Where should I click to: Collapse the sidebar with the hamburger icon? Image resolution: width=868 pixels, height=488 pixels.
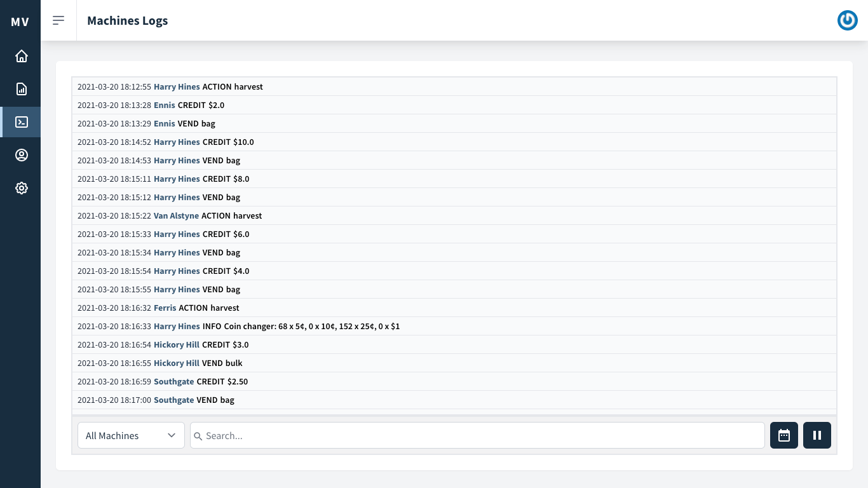coord(58,20)
